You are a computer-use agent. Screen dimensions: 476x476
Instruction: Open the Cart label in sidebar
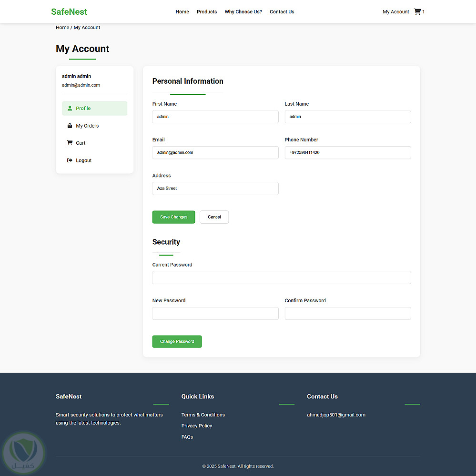click(x=81, y=143)
